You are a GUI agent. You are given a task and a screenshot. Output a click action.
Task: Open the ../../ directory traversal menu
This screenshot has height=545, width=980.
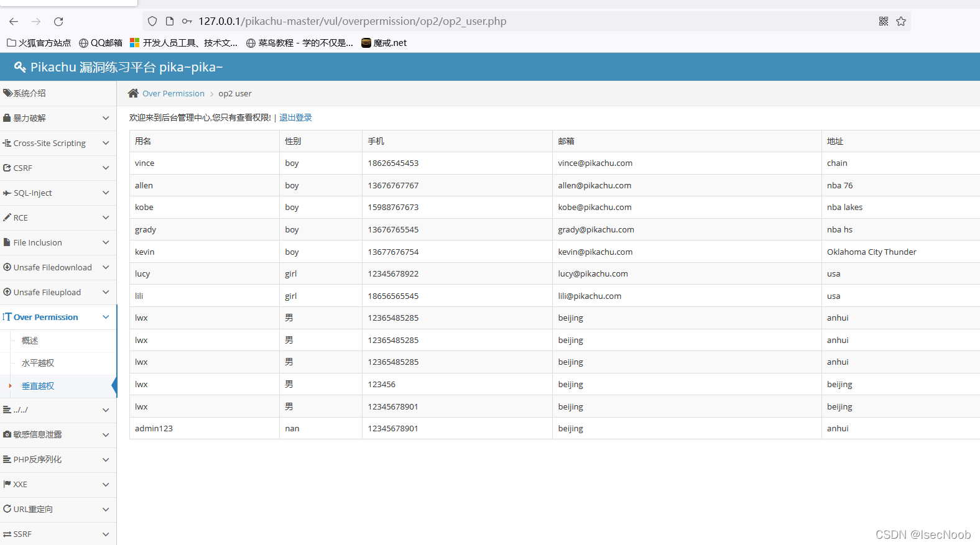point(58,410)
